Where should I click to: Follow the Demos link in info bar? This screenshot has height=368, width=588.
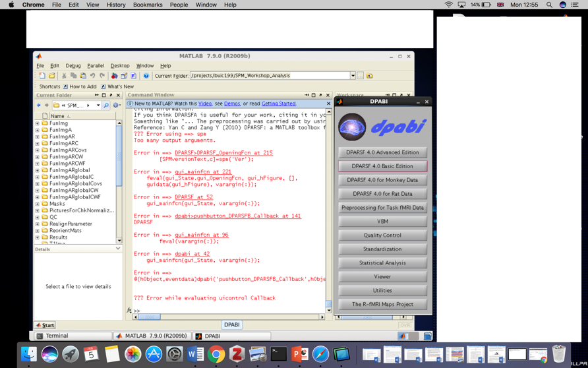pos(232,104)
